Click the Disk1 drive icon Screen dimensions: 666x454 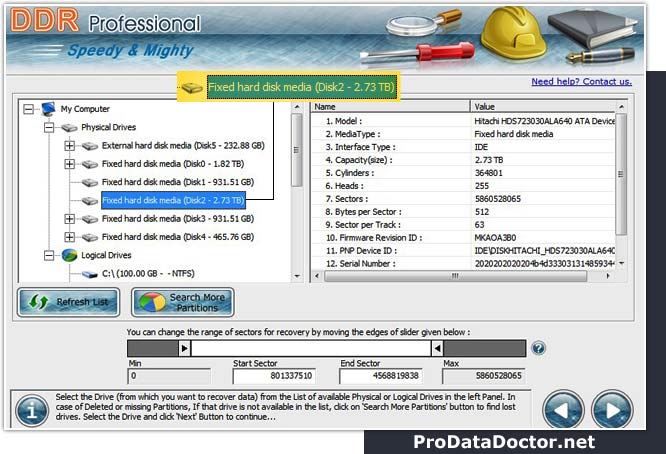click(90, 183)
